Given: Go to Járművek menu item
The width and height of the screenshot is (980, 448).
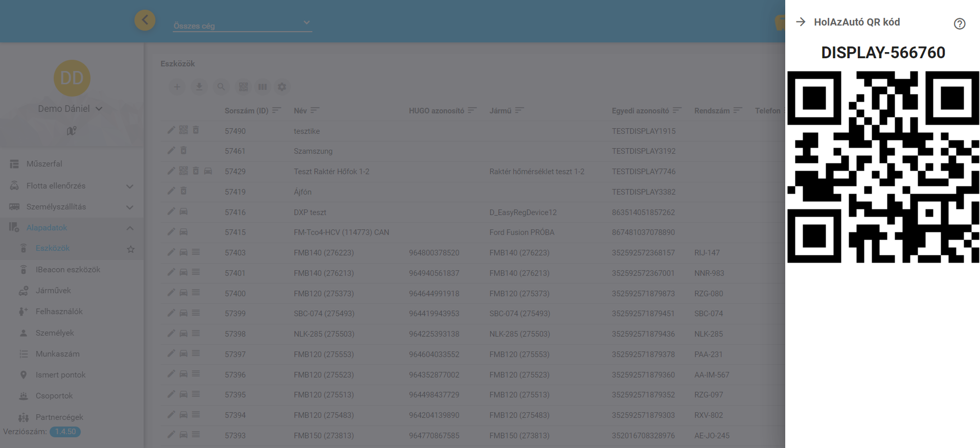Looking at the screenshot, I should pyautogui.click(x=53, y=291).
